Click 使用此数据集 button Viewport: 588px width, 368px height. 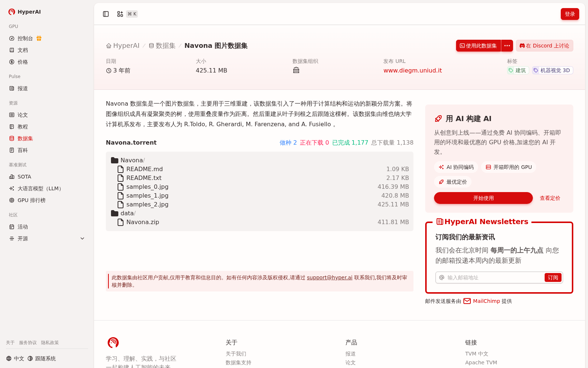point(478,46)
